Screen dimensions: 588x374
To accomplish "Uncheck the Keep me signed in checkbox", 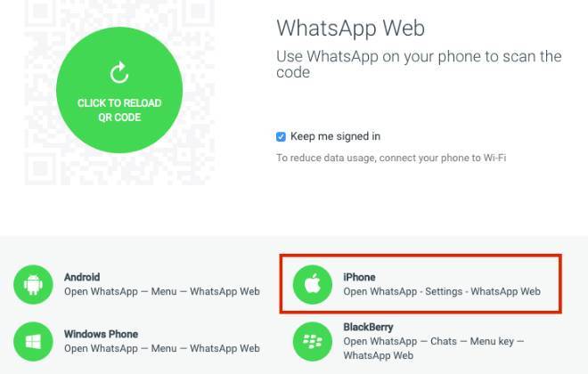I will (281, 137).
